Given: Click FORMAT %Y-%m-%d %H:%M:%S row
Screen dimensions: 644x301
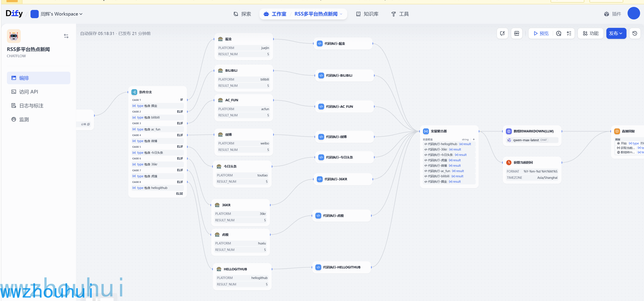Looking at the screenshot, I should tap(532, 171).
